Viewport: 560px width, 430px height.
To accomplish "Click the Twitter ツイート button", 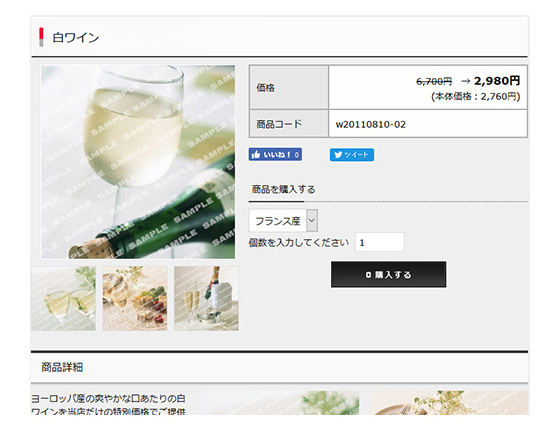I will click(x=352, y=155).
